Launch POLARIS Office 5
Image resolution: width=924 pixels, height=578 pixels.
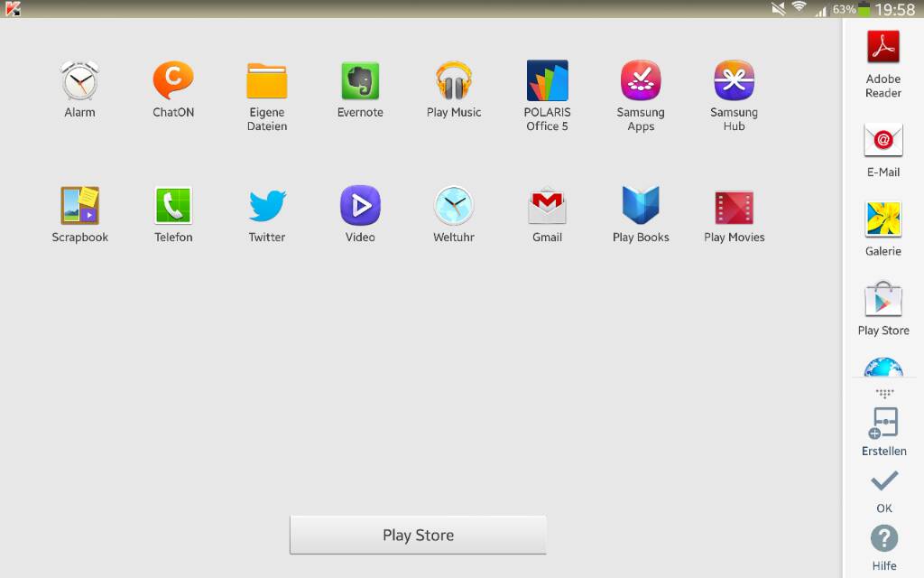(x=548, y=80)
